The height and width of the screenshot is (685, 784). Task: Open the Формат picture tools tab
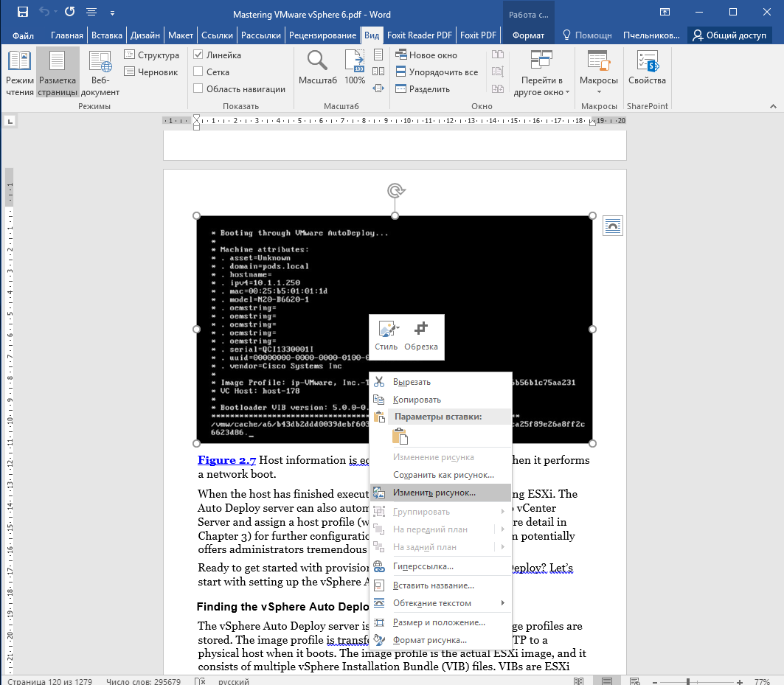528,35
